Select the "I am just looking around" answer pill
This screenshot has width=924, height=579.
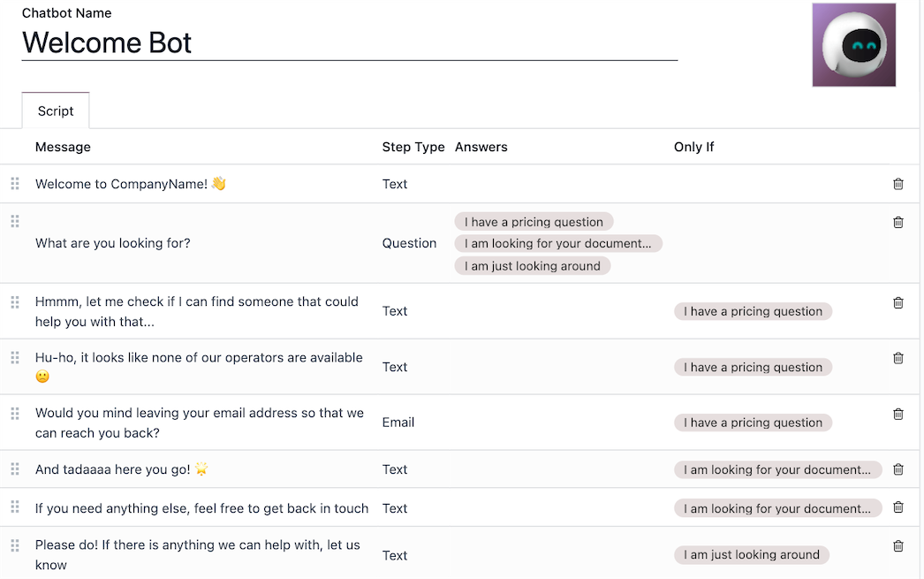tap(533, 265)
